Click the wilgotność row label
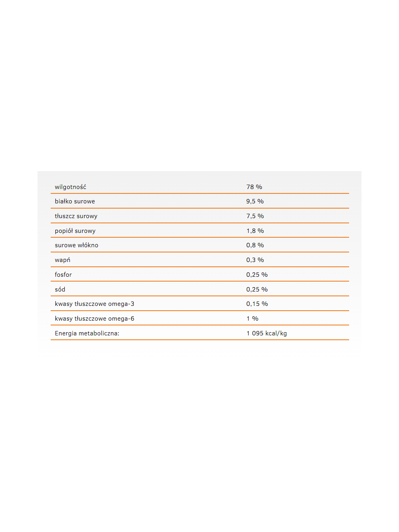 tap(71, 187)
